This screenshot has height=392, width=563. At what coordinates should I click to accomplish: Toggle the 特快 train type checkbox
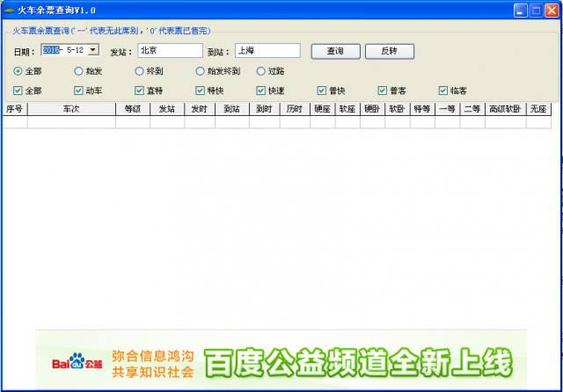click(x=201, y=90)
